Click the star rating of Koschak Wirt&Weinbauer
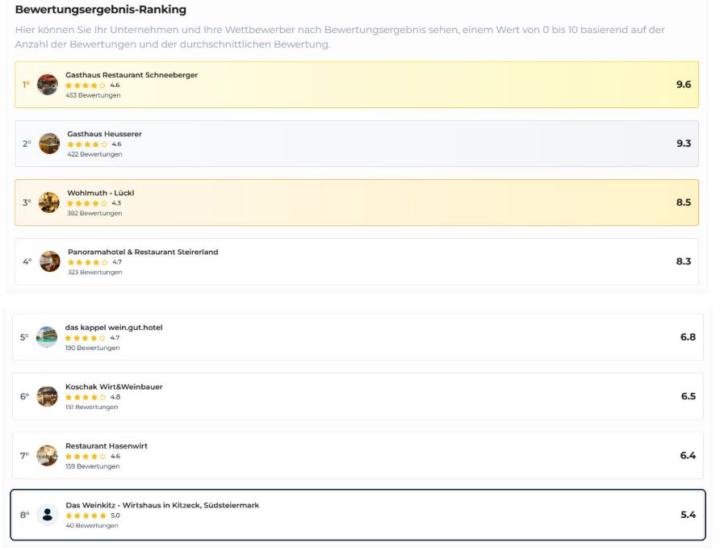This screenshot has width=720, height=551. (85, 397)
